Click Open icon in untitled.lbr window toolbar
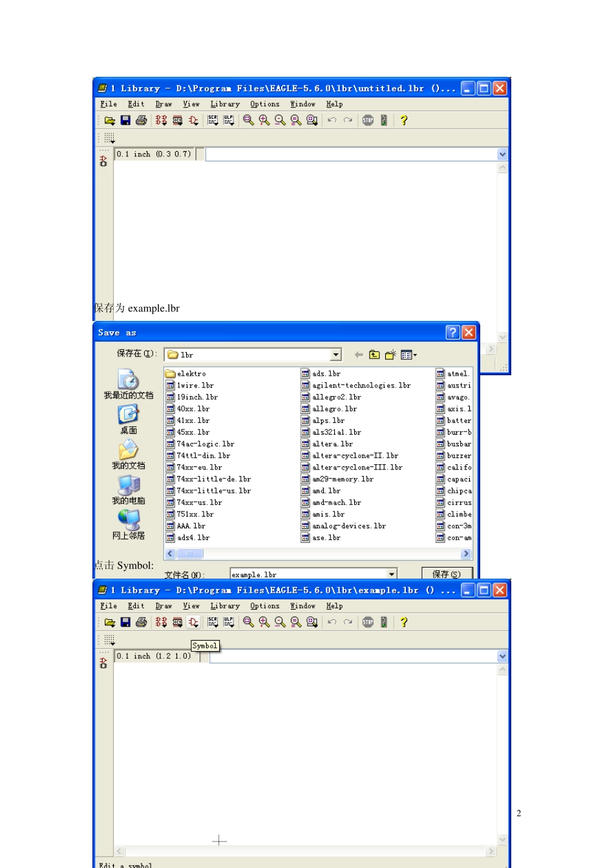614x868 pixels. tap(110, 120)
